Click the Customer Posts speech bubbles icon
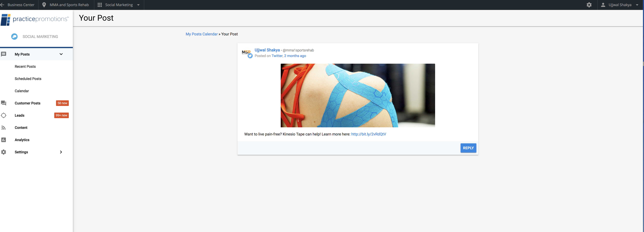Image resolution: width=644 pixels, height=232 pixels. tap(3, 103)
